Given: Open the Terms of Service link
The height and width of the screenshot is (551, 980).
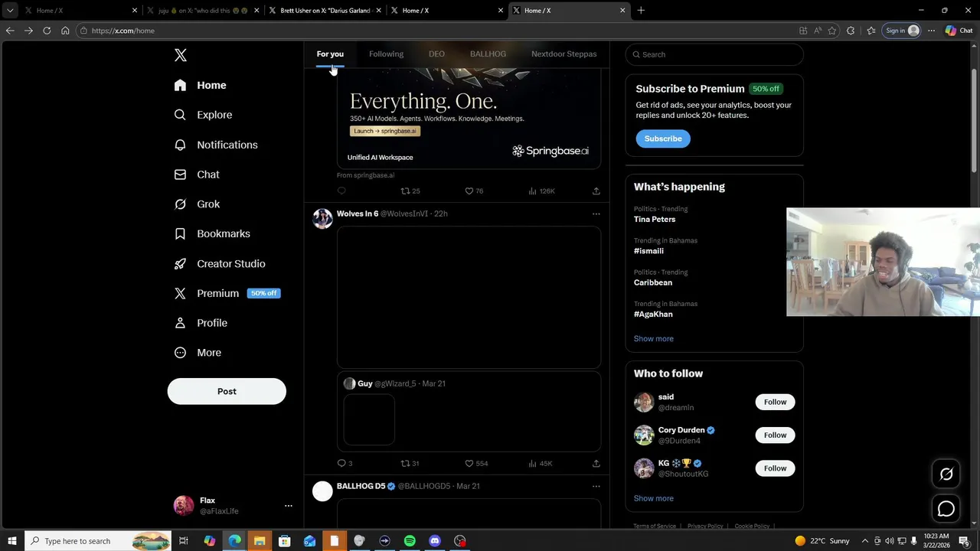Looking at the screenshot, I should [655, 526].
